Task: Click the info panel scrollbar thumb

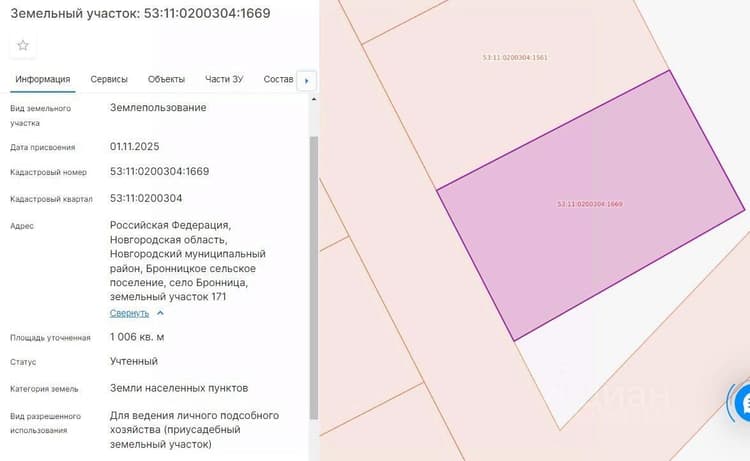Action: click(314, 277)
